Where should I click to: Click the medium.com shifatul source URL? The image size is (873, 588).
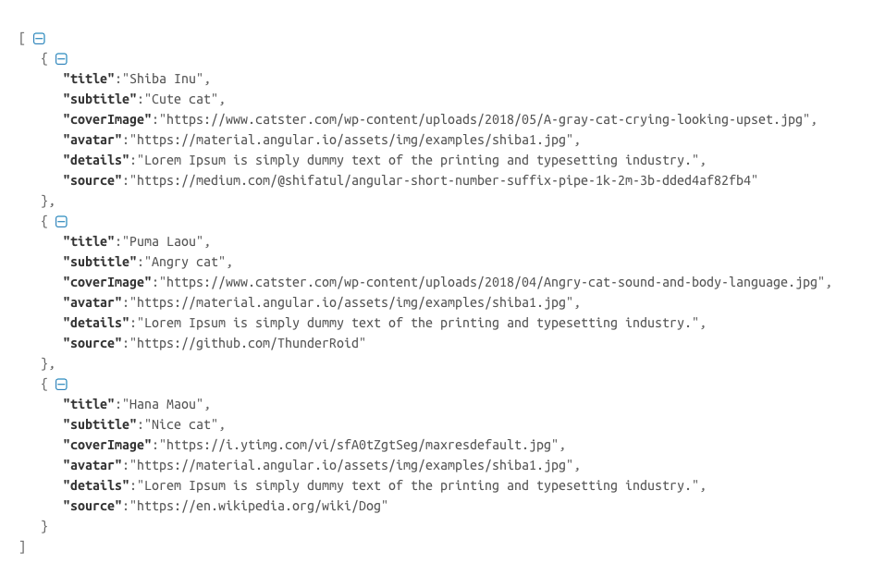(444, 180)
